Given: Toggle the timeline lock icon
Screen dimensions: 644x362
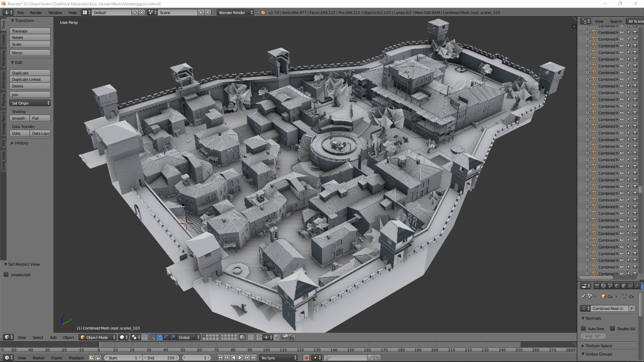Looking at the screenshot, I should (x=98, y=358).
